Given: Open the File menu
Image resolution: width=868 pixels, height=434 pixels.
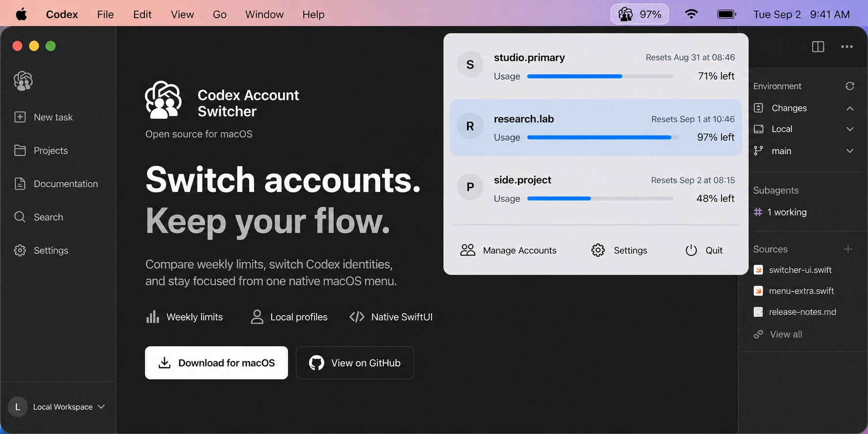Looking at the screenshot, I should pyautogui.click(x=105, y=14).
